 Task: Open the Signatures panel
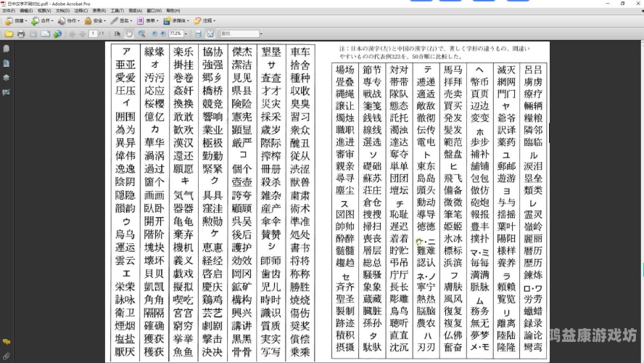[6, 92]
